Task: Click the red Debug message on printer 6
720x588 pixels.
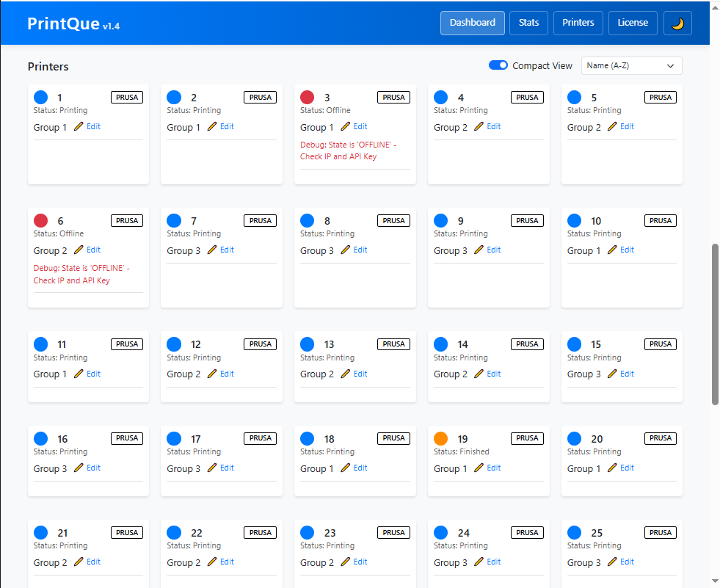Action: (x=81, y=275)
